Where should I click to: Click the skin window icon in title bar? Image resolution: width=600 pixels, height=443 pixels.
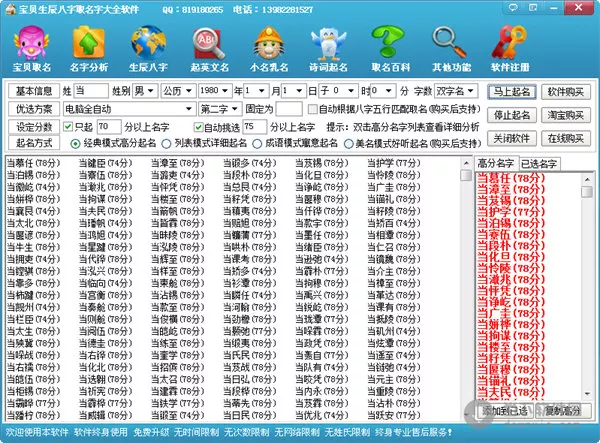pos(533,7)
